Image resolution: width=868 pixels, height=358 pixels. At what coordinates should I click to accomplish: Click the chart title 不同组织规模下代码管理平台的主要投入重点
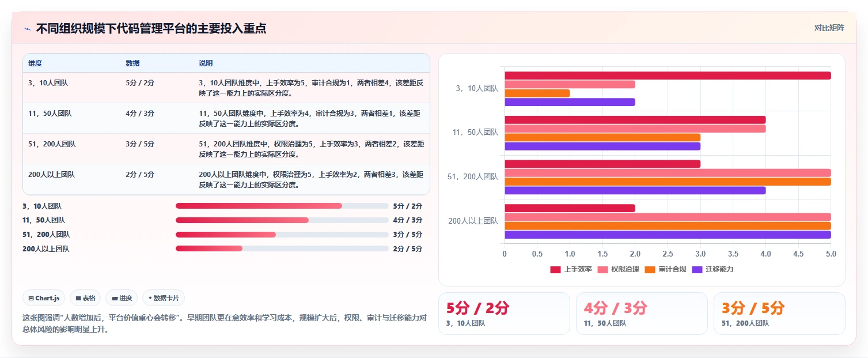coord(151,29)
